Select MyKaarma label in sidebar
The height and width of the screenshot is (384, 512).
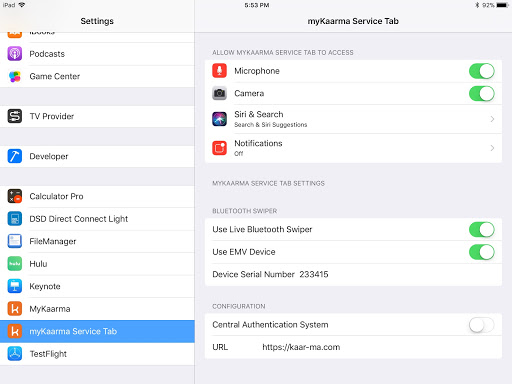point(50,309)
